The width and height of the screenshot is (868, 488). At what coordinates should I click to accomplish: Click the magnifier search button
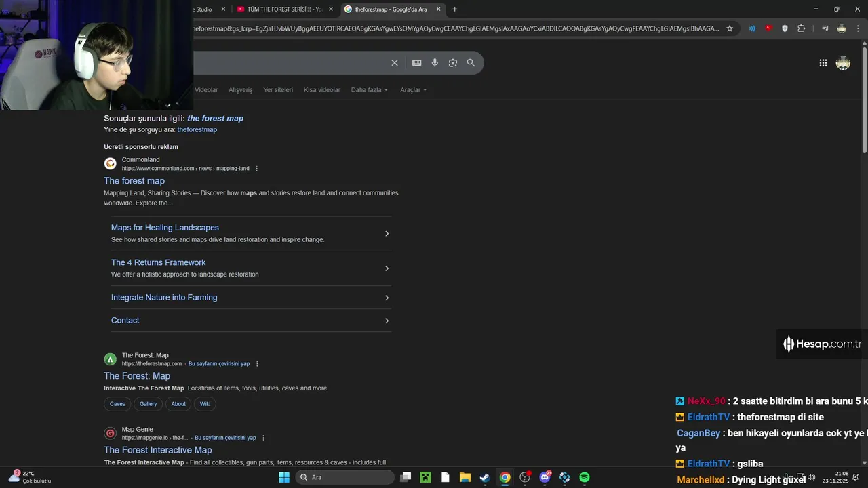(x=471, y=63)
